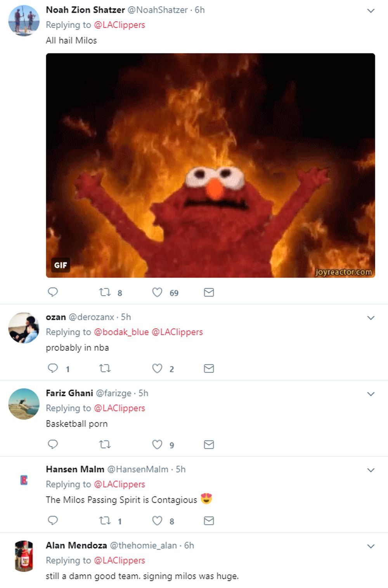Open Hansen Malm's profile name link
The width and height of the screenshot is (388, 588).
[x=75, y=469]
